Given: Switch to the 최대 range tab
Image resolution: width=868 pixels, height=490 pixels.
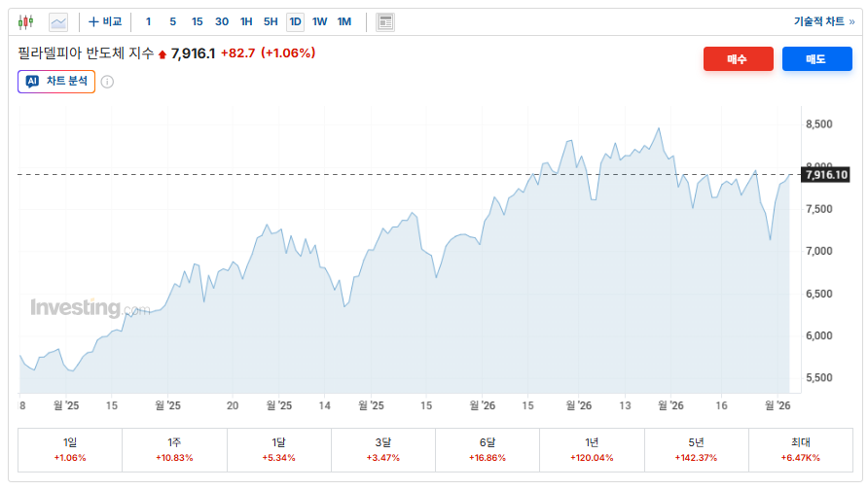Looking at the screenshot, I should click(x=800, y=449).
